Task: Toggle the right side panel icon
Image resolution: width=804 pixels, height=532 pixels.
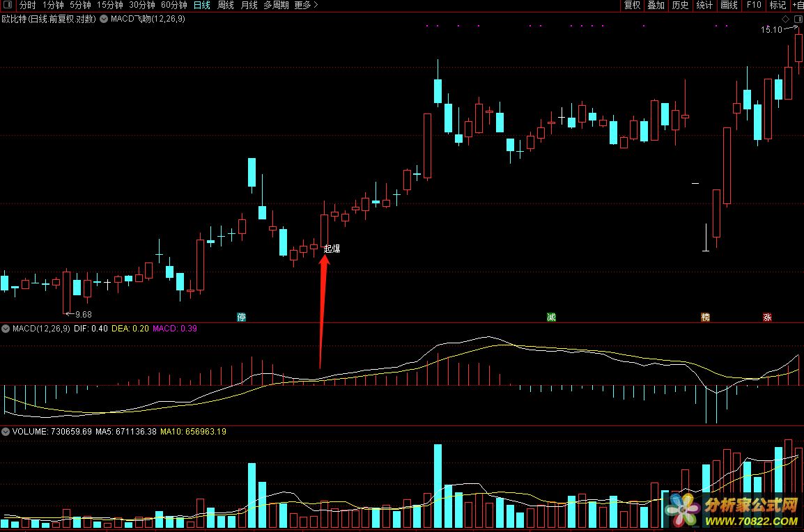Action: (x=798, y=19)
